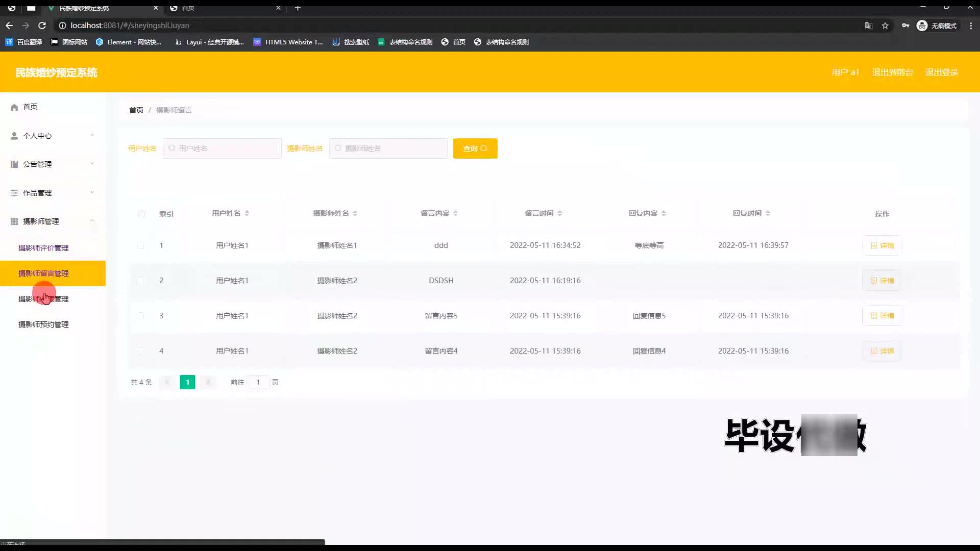The image size is (980, 551).
Task: Click the grid icon beside 摄影师管理
Action: [x=14, y=221]
